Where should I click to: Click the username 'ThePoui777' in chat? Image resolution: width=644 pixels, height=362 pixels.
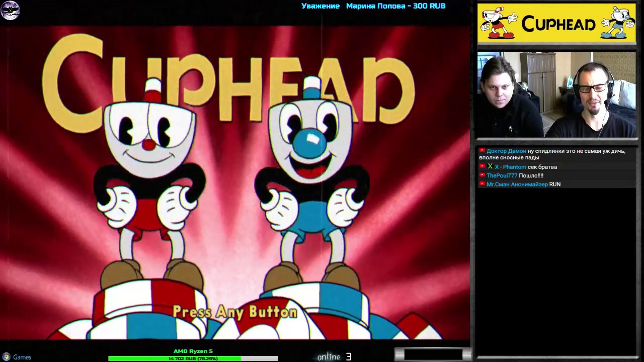502,175
